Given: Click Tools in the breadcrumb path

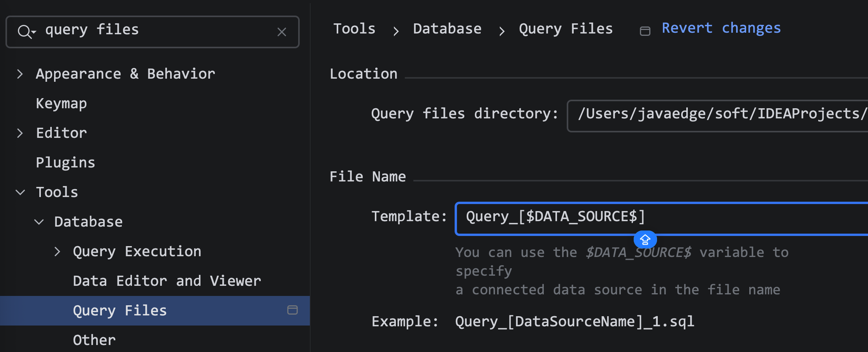Looking at the screenshot, I should [354, 29].
